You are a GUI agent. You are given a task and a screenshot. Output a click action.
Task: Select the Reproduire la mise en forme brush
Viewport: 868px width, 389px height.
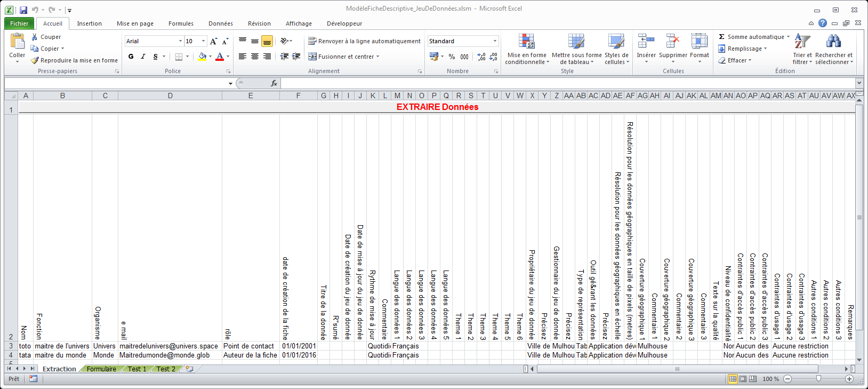click(x=74, y=60)
